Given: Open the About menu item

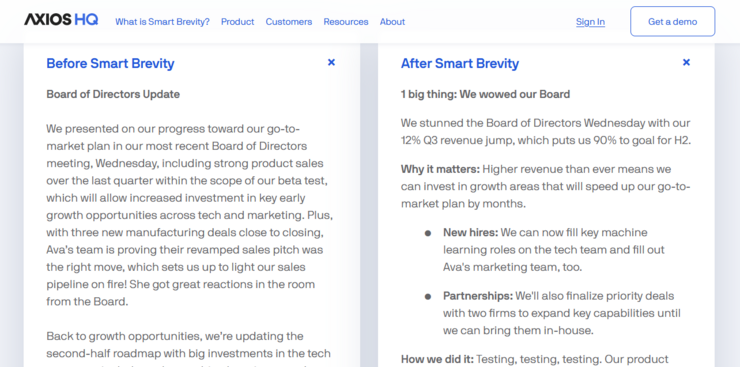Looking at the screenshot, I should (392, 22).
